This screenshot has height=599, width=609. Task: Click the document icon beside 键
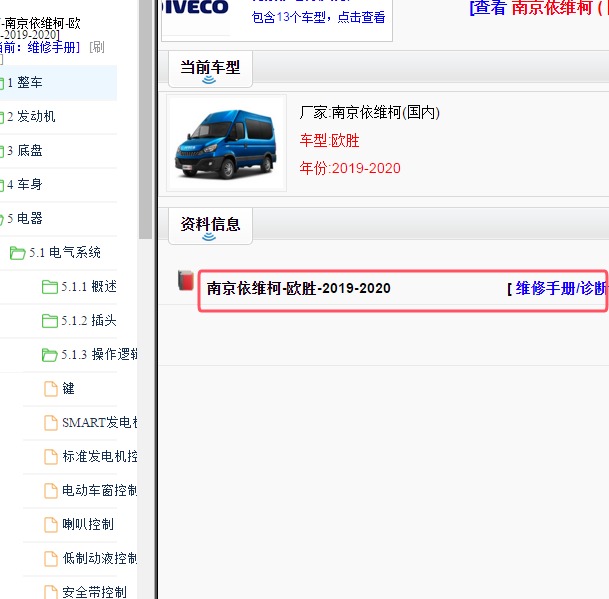point(50,389)
